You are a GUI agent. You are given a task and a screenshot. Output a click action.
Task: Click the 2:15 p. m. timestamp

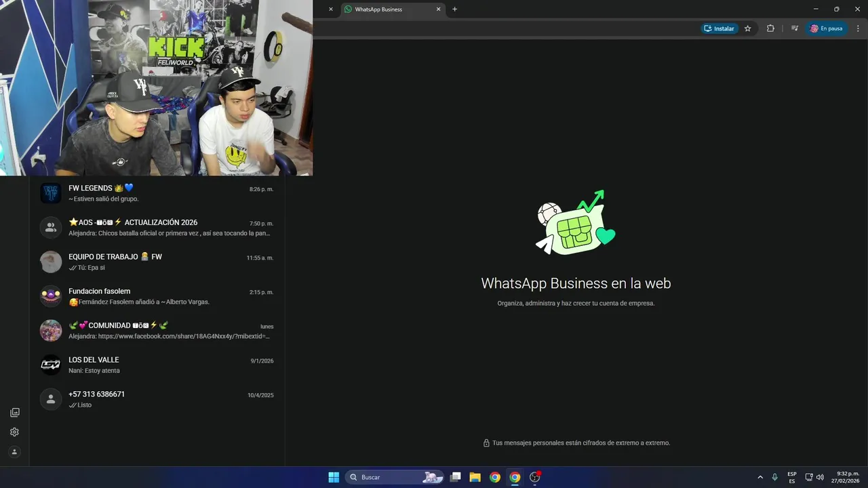point(261,292)
